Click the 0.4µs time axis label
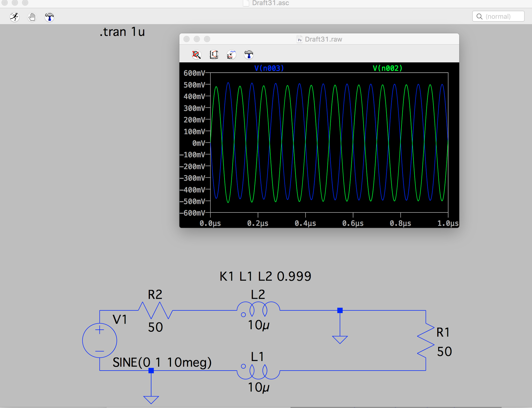This screenshot has height=408, width=532. pos(305,223)
